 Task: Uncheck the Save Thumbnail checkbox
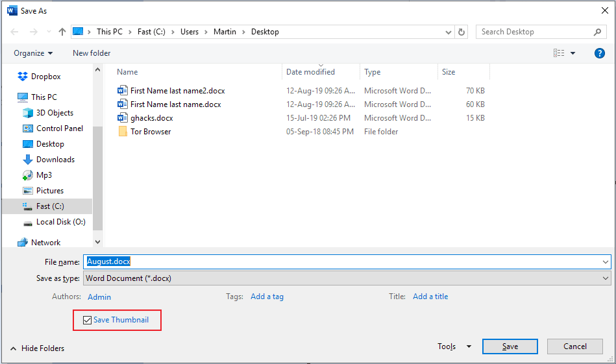coord(88,320)
